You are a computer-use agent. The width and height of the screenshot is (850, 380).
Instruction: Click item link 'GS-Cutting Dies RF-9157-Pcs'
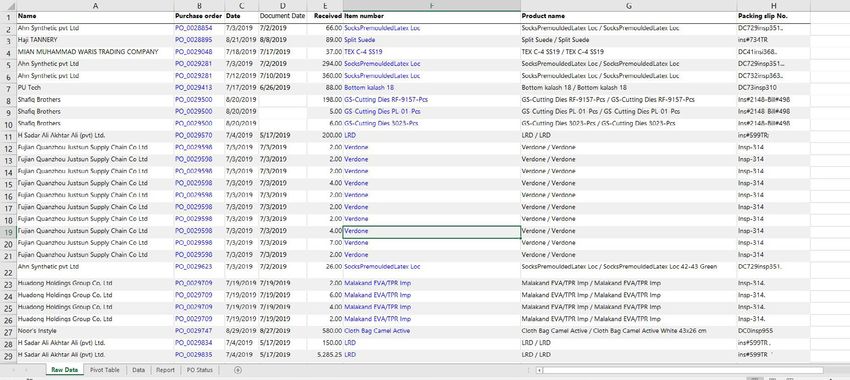(387, 99)
